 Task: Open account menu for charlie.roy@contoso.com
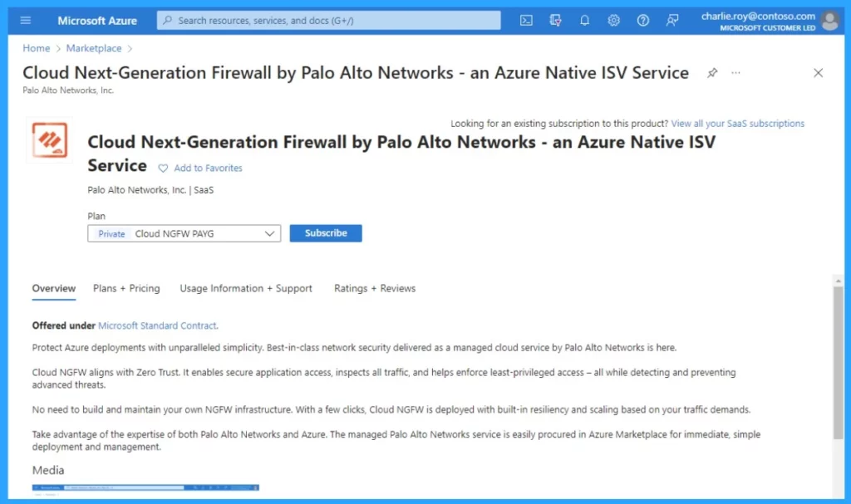click(758, 21)
